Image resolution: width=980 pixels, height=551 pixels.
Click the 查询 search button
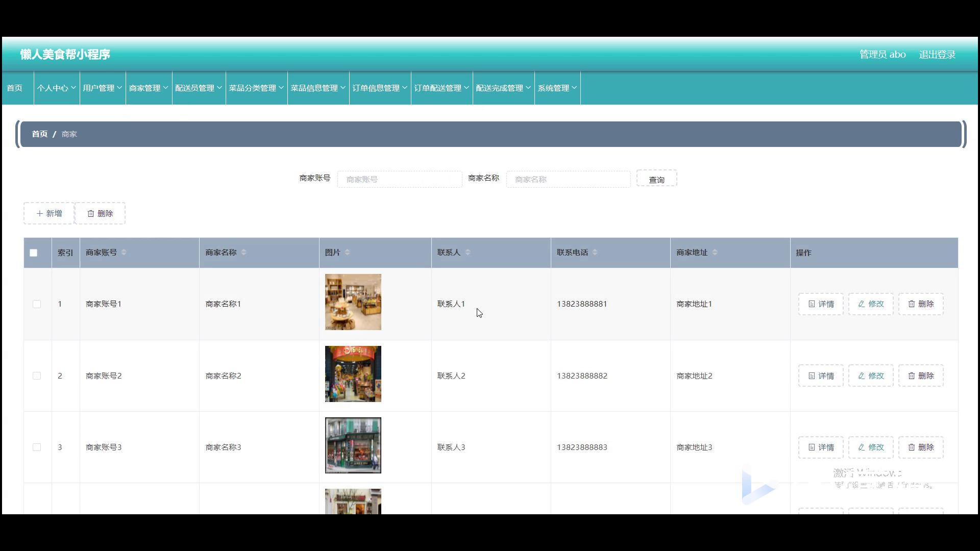[x=656, y=179]
